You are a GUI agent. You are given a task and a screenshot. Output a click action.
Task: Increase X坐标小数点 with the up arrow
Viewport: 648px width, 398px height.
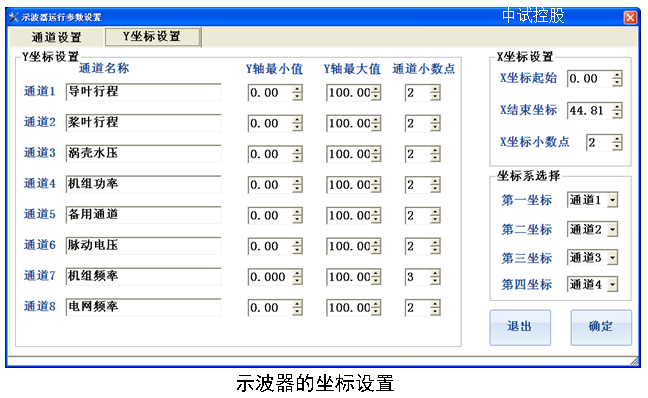point(617,139)
